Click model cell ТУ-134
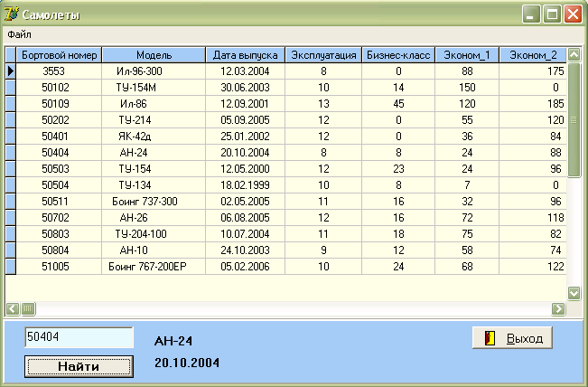 [154, 185]
